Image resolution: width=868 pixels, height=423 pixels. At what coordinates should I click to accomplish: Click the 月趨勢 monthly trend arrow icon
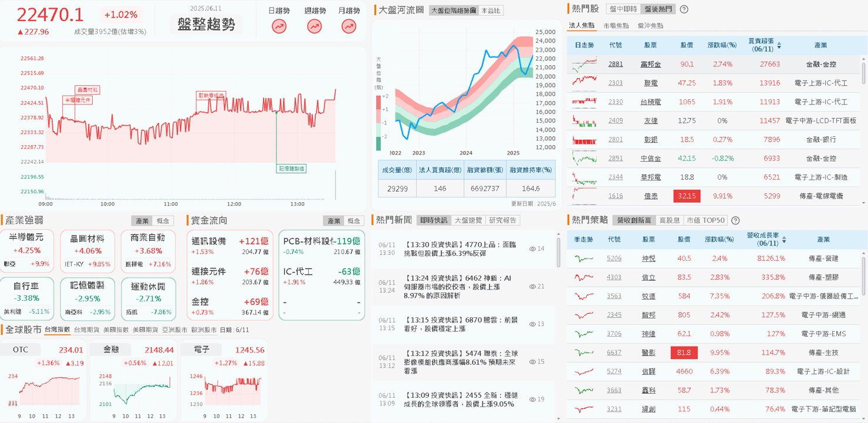(x=349, y=26)
